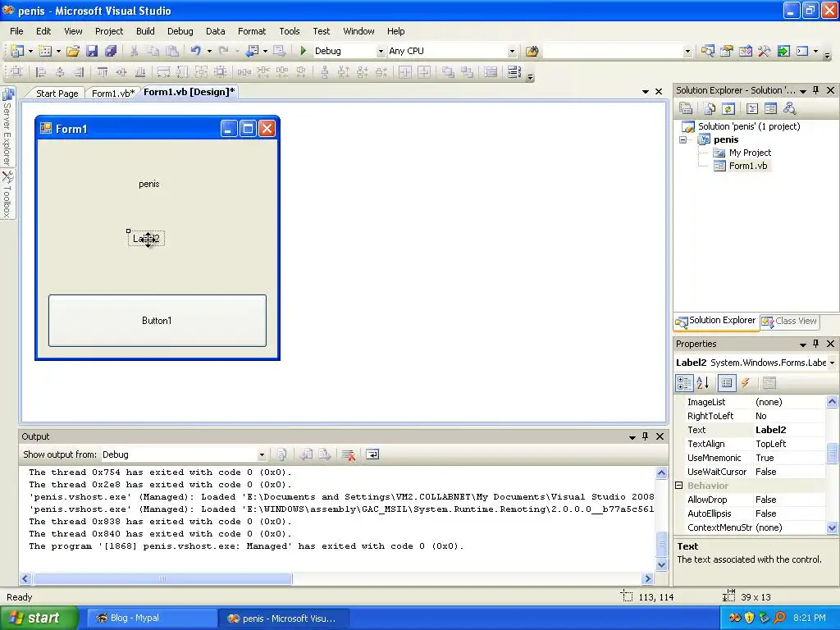Click the Find in Files icon
840x630 pixels.
pos(532,51)
